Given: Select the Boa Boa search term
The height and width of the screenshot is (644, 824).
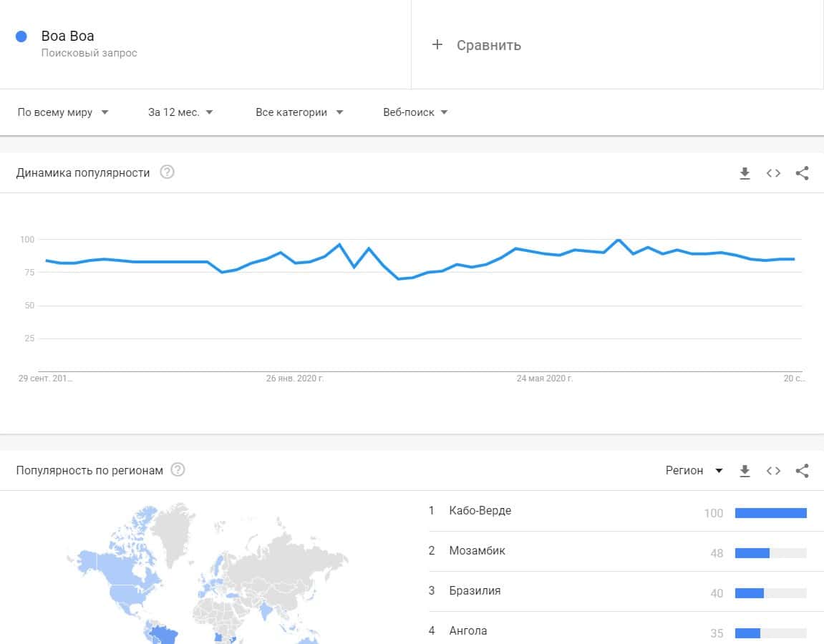Looking at the screenshot, I should click(68, 36).
